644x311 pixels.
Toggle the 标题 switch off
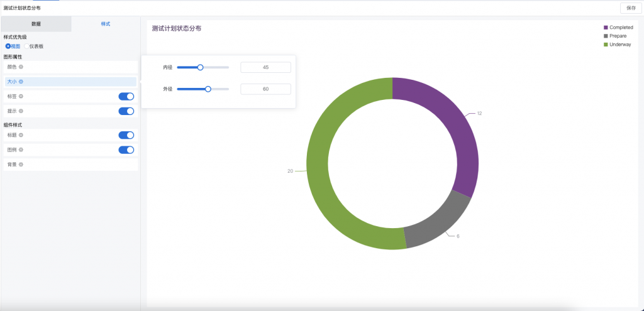click(126, 135)
